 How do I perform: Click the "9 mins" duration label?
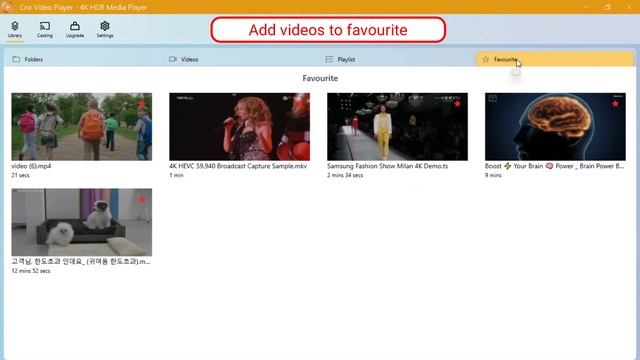pyautogui.click(x=493, y=175)
